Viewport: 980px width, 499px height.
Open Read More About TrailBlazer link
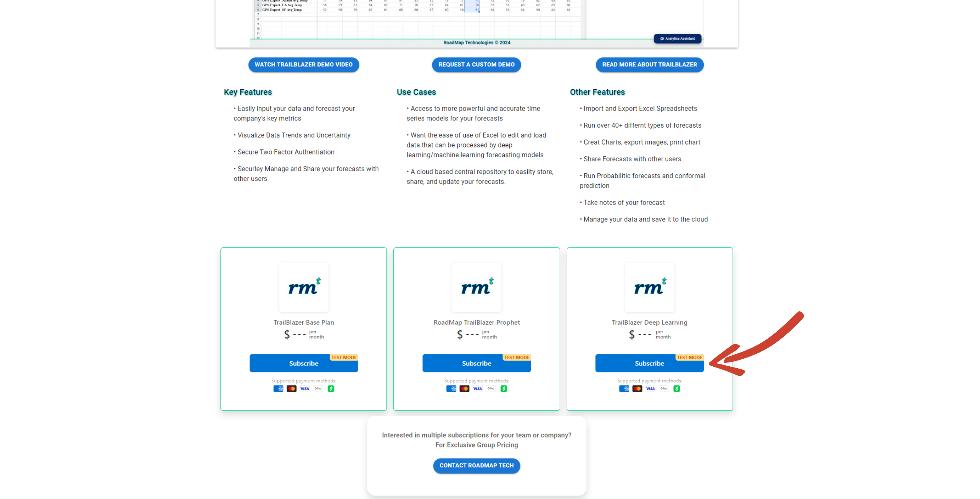click(649, 64)
